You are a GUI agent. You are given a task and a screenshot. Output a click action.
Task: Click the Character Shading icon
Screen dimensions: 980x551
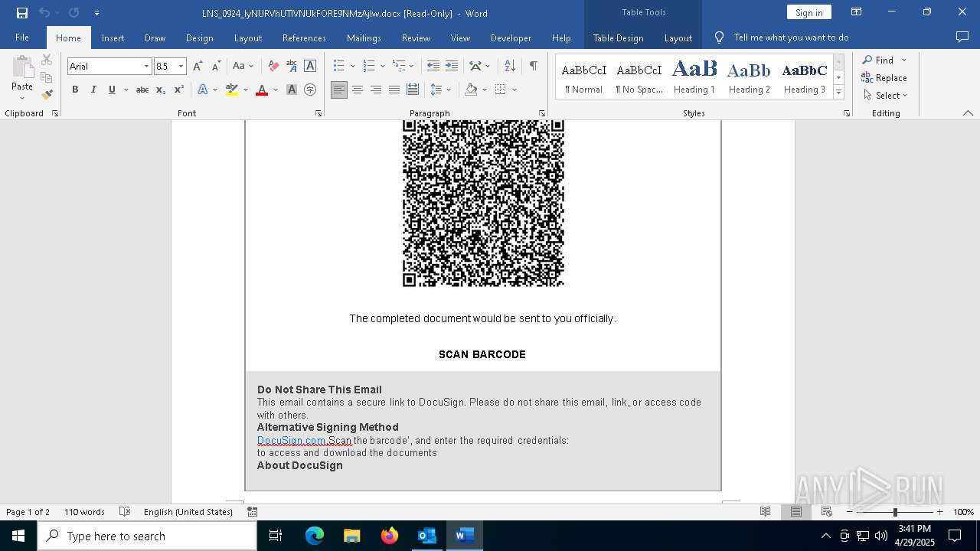(292, 90)
